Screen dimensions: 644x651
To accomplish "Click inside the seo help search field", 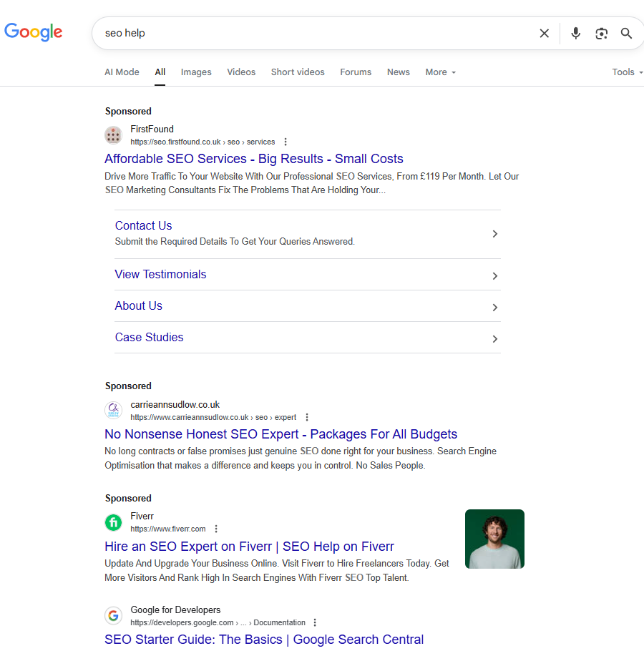I will coord(316,33).
